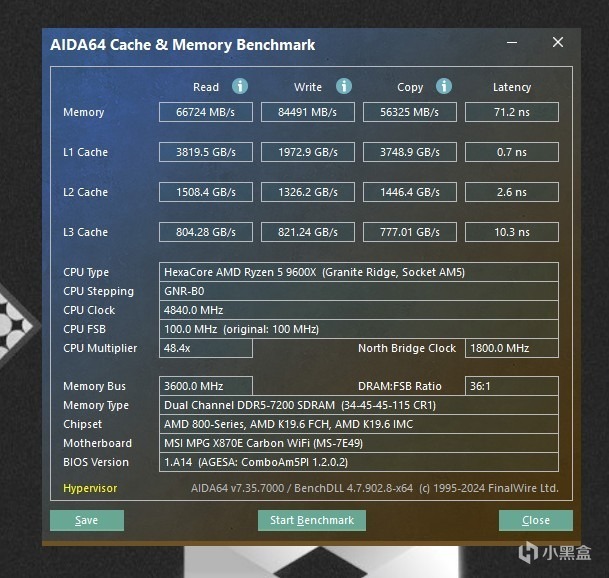Image resolution: width=609 pixels, height=578 pixels.
Task: Minimize the AIDA64 benchmark window
Action: pos(512,42)
